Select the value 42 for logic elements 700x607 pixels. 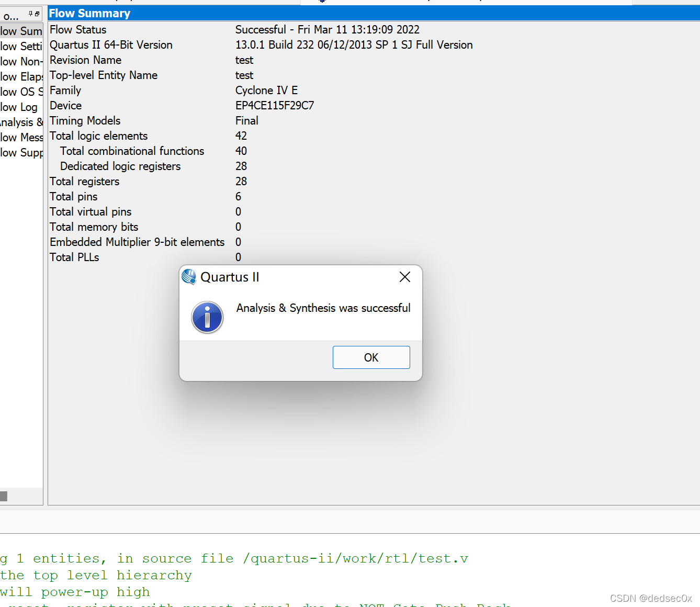241,136
